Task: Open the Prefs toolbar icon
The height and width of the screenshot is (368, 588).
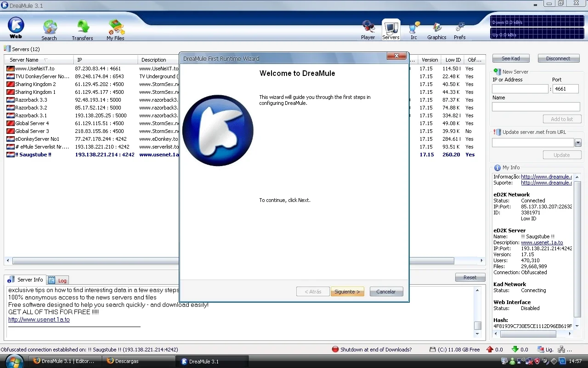Action: 460,30
